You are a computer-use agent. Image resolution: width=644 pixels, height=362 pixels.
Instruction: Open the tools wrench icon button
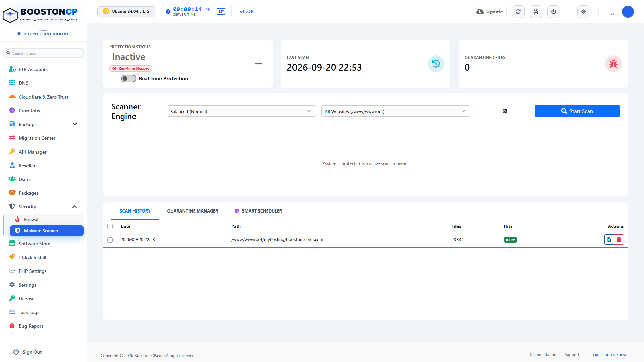click(536, 12)
